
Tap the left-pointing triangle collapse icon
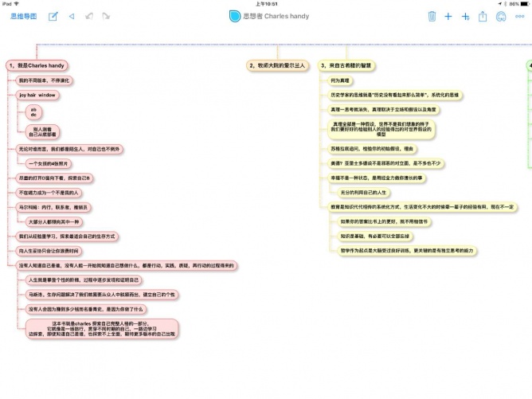[x=71, y=16]
